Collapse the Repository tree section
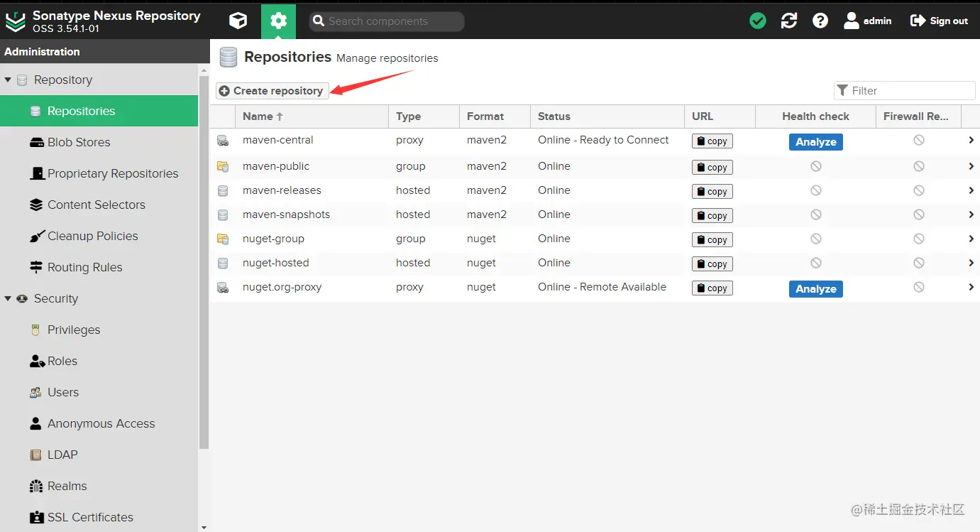Screen dimensions: 980x532 tap(8, 80)
